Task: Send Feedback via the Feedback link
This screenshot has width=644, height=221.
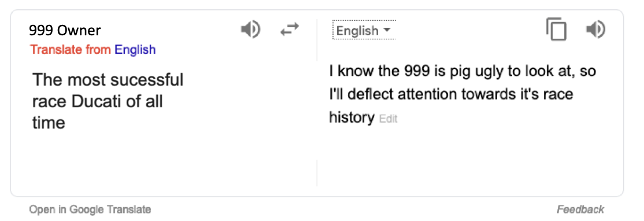Action: tap(580, 209)
